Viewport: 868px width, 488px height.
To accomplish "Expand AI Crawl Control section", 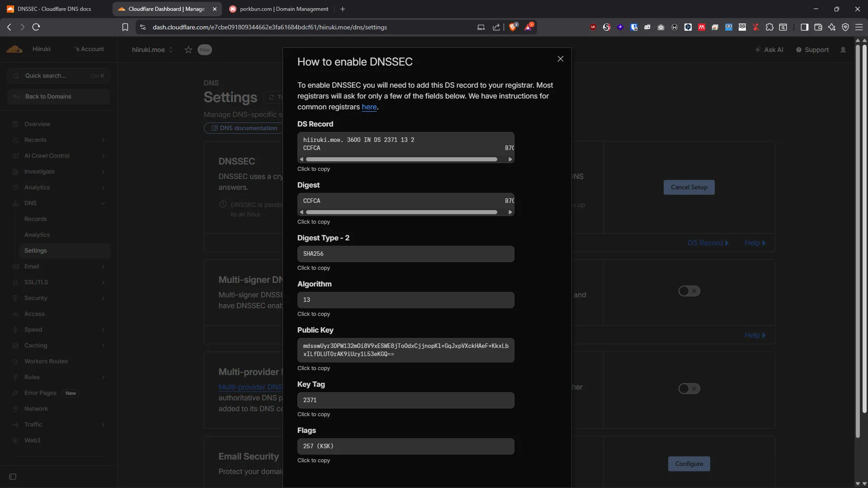I will tap(58, 156).
